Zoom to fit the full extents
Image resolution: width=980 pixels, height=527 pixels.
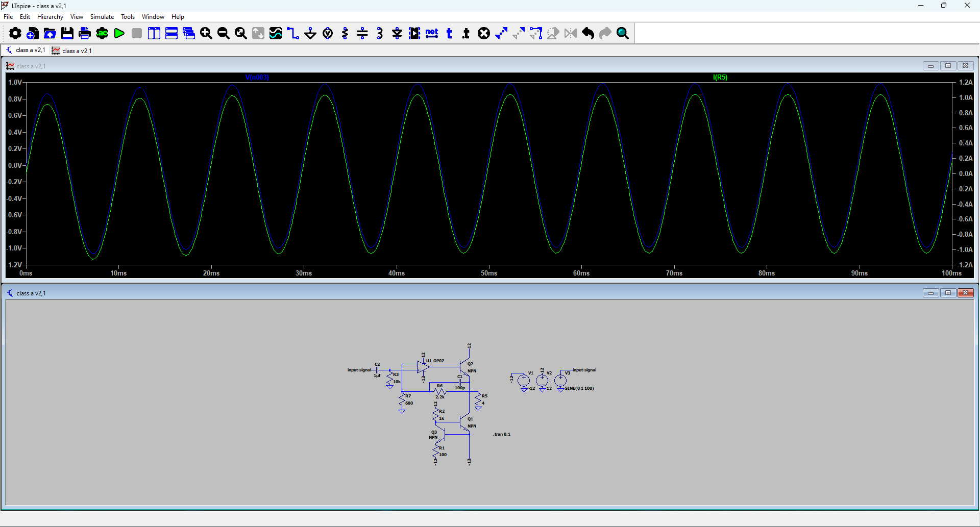click(241, 34)
